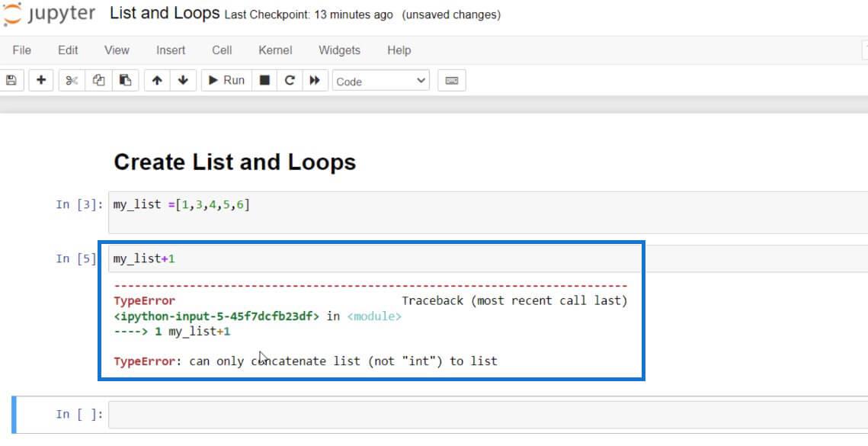
Task: Select In [3]: cell prompt
Action: click(79, 204)
